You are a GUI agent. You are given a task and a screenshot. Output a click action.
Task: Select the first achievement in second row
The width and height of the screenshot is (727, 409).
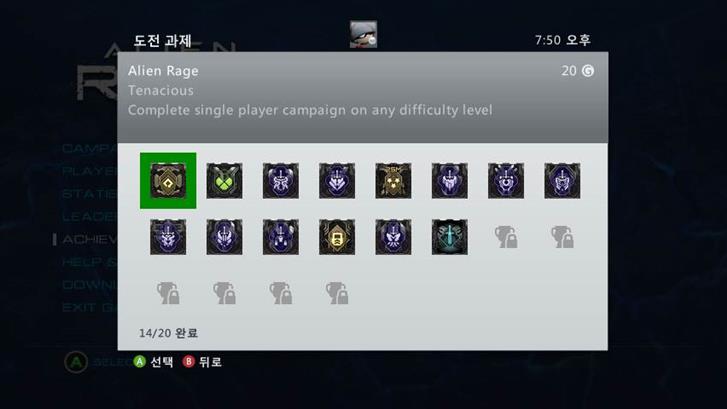(168, 237)
